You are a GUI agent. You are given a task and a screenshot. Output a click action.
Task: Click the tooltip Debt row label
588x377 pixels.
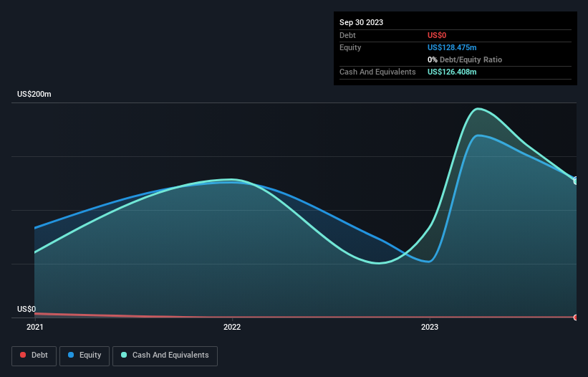coord(347,35)
